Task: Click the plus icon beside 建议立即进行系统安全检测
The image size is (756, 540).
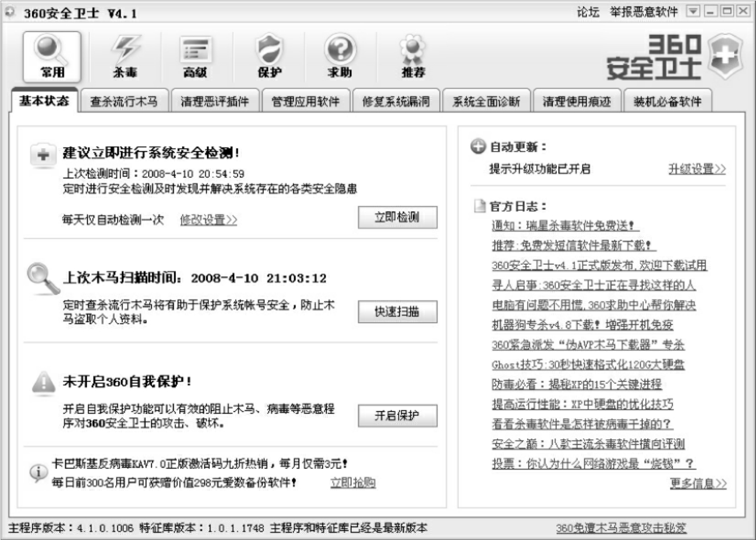Action: (x=43, y=156)
